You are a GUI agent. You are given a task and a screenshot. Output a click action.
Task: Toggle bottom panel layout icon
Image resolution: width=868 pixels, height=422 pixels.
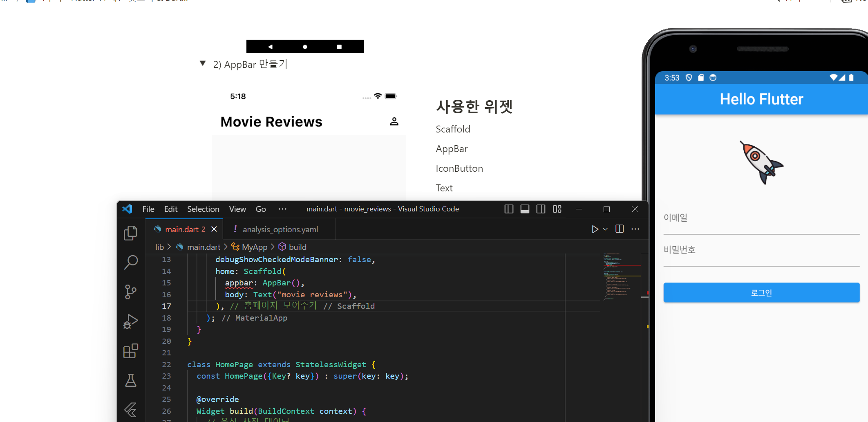pyautogui.click(x=525, y=209)
